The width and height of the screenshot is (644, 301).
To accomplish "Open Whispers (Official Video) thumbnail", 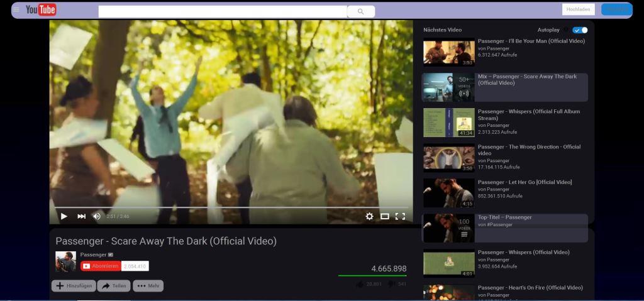I will pyautogui.click(x=449, y=263).
